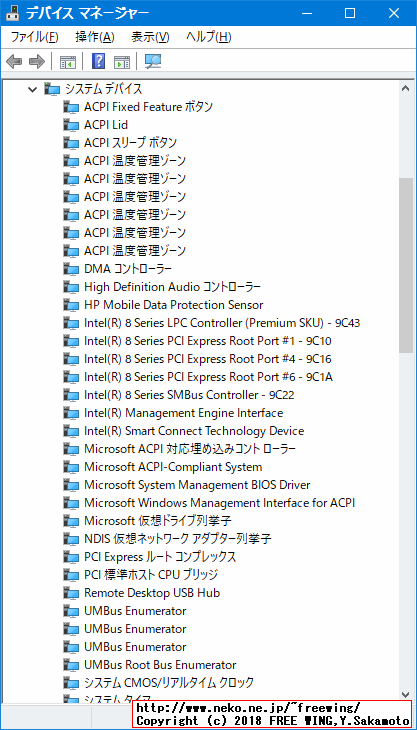Click the scrollbar up arrow
The height and width of the screenshot is (730, 417).
point(405,88)
